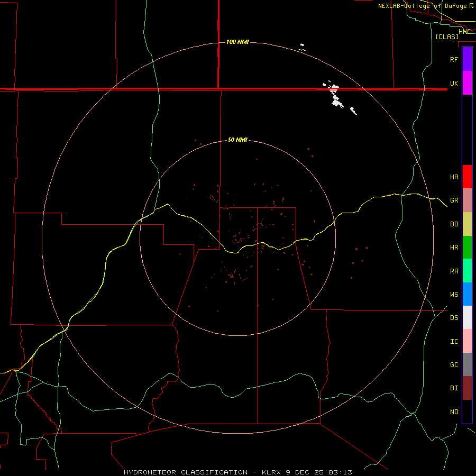Select the BD yellow legend swatch

point(467,224)
